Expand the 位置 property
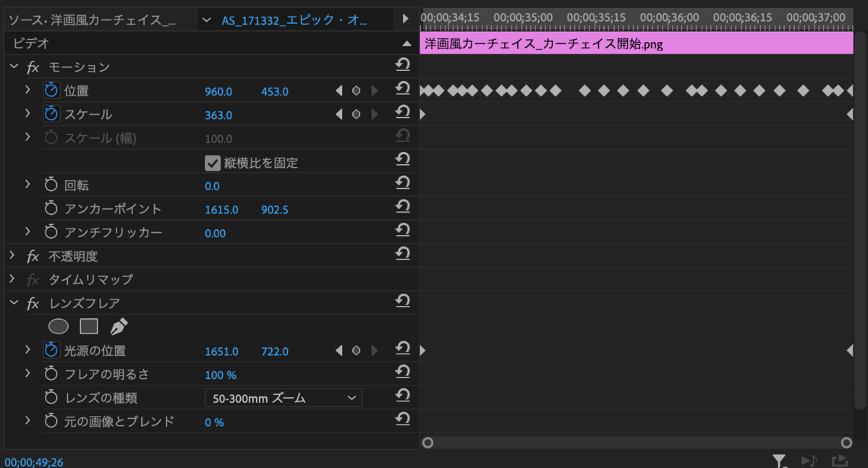 click(x=27, y=90)
